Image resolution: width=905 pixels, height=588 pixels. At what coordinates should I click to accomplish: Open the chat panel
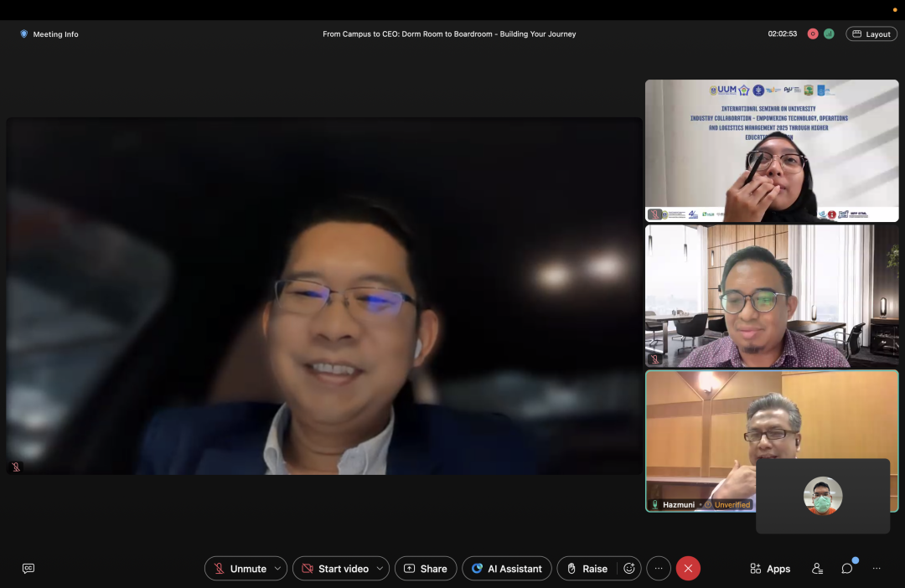coord(847,569)
